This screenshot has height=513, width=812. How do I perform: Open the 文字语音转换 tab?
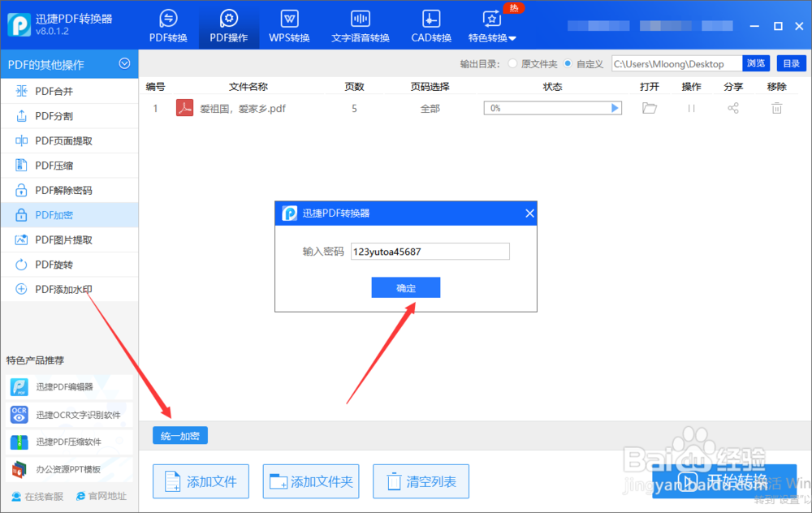pyautogui.click(x=361, y=26)
